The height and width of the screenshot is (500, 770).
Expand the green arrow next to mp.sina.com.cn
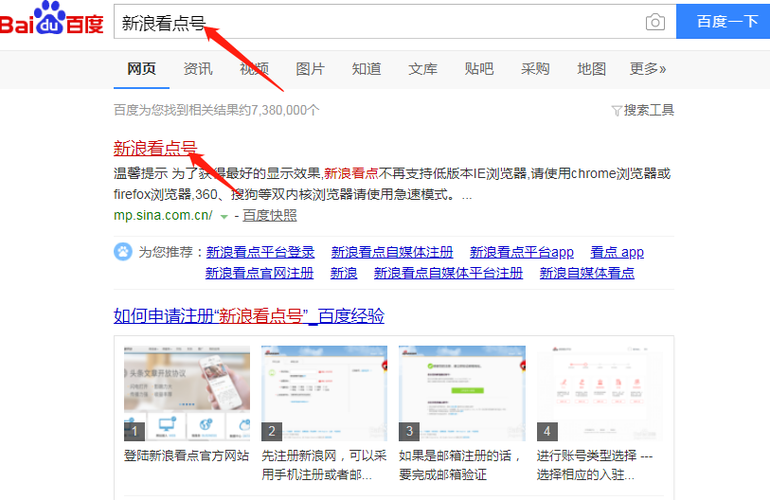[224, 217]
